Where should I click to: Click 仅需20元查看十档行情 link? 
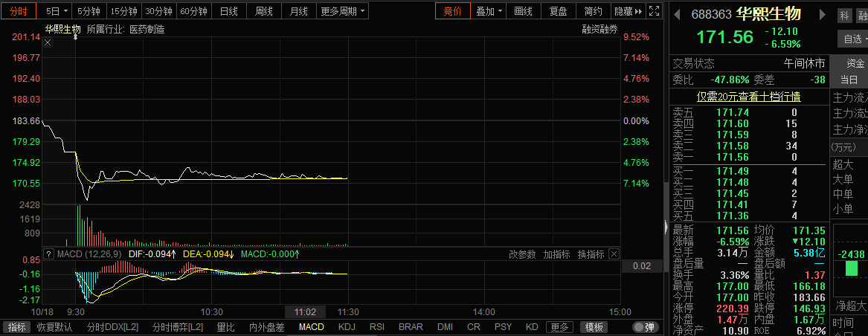(748, 97)
